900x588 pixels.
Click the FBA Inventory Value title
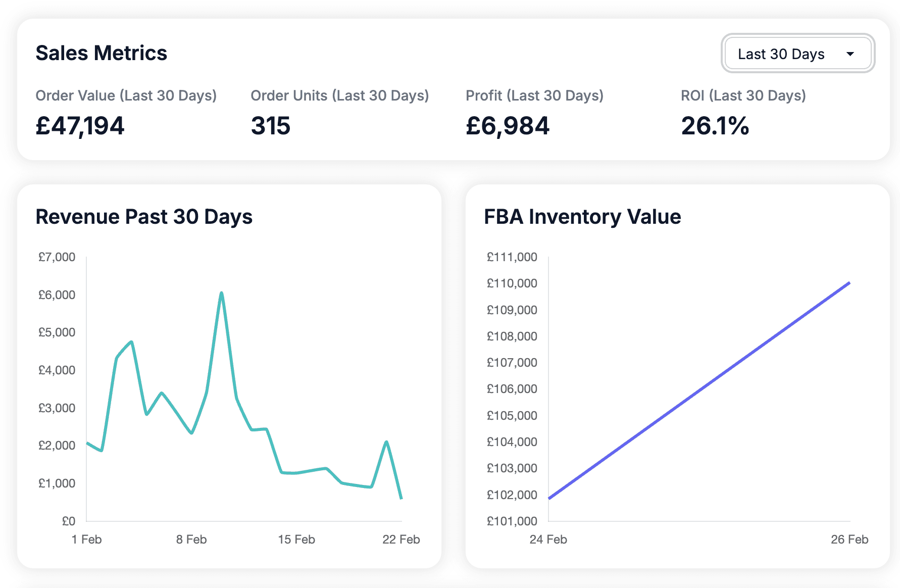coord(582,217)
